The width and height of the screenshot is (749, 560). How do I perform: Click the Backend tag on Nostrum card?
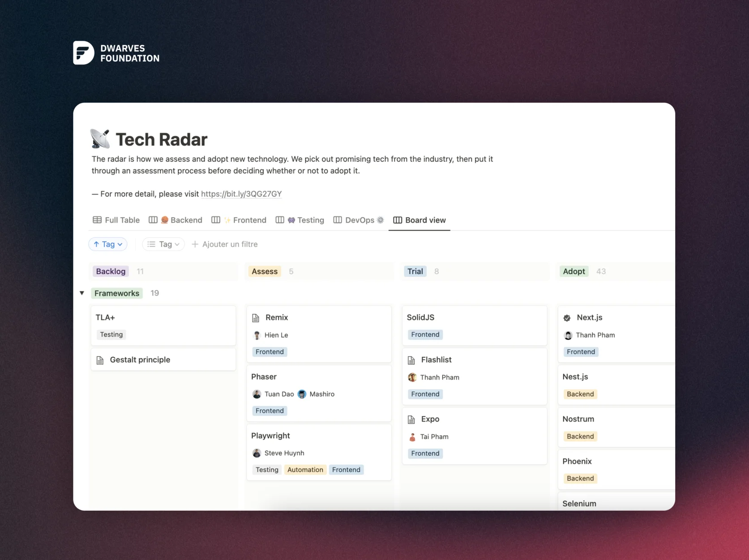580,436
